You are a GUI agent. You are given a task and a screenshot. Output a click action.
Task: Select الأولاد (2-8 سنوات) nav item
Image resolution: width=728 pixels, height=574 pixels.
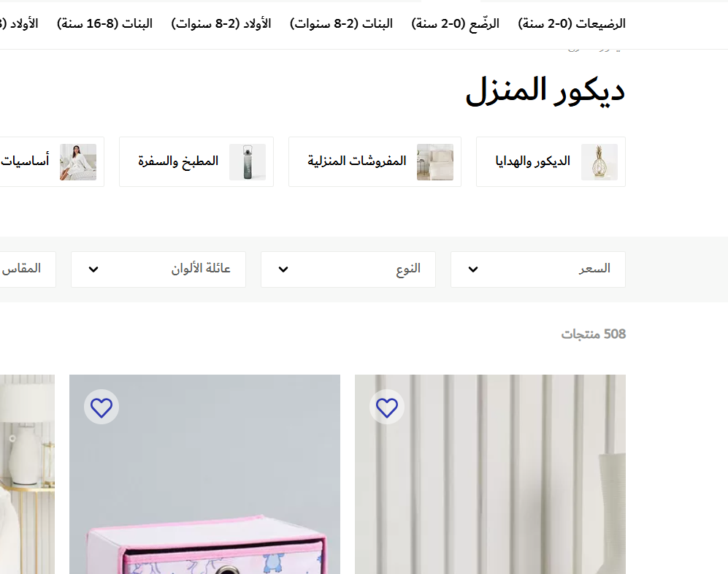tap(221, 23)
